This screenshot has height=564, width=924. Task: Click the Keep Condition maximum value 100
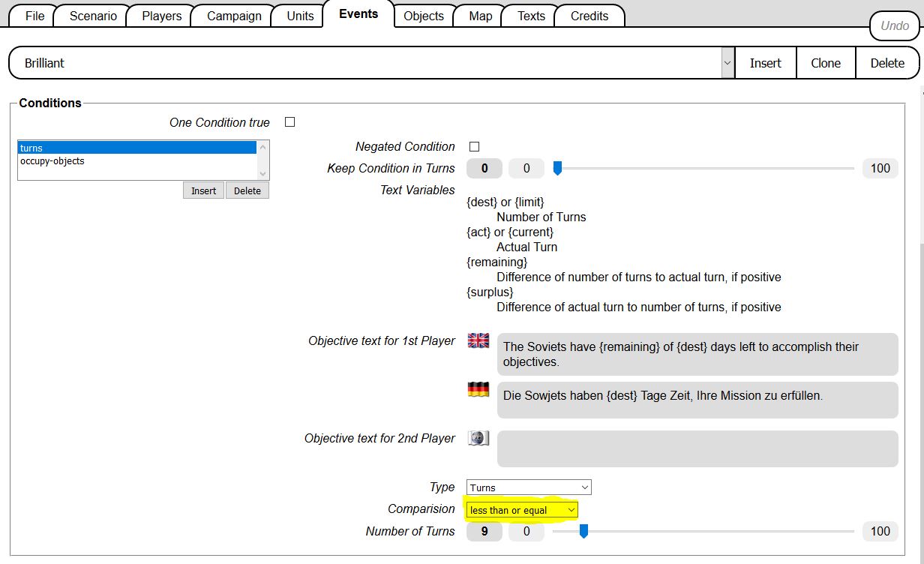880,168
